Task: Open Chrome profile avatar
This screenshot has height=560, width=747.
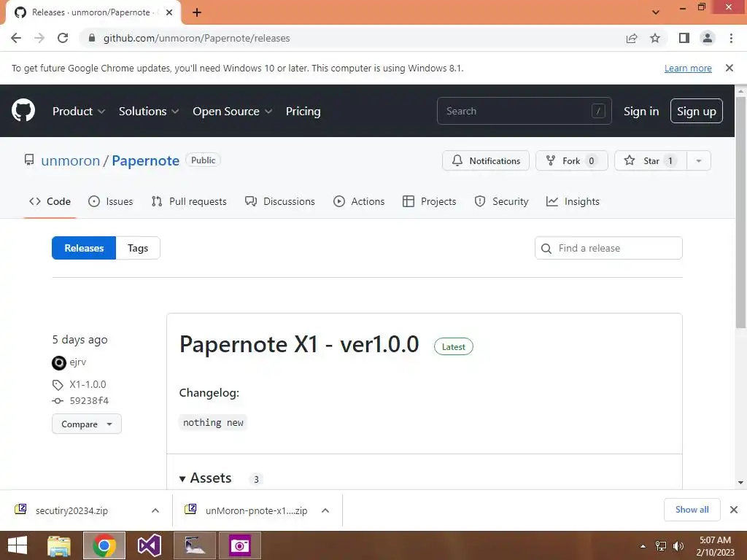Action: point(708,38)
